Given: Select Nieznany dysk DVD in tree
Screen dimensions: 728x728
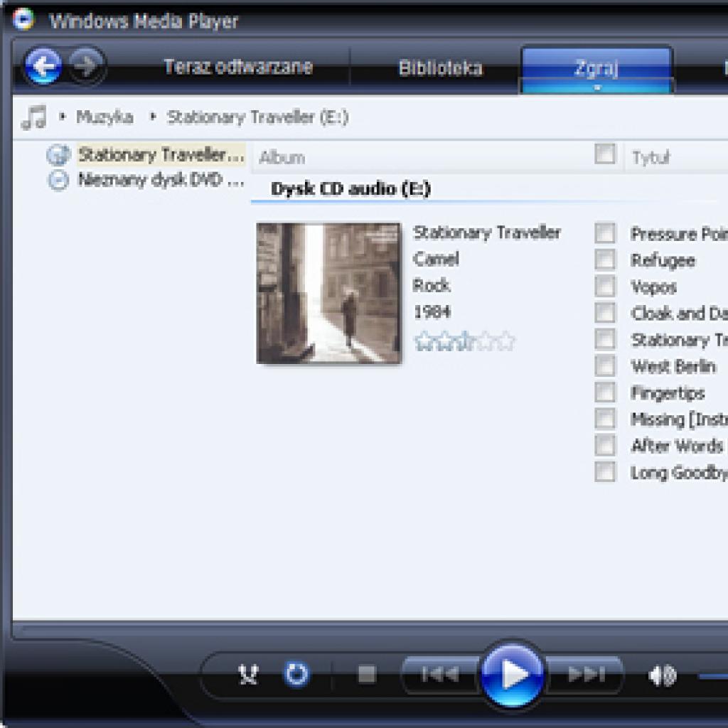Looking at the screenshot, I should coord(161,180).
